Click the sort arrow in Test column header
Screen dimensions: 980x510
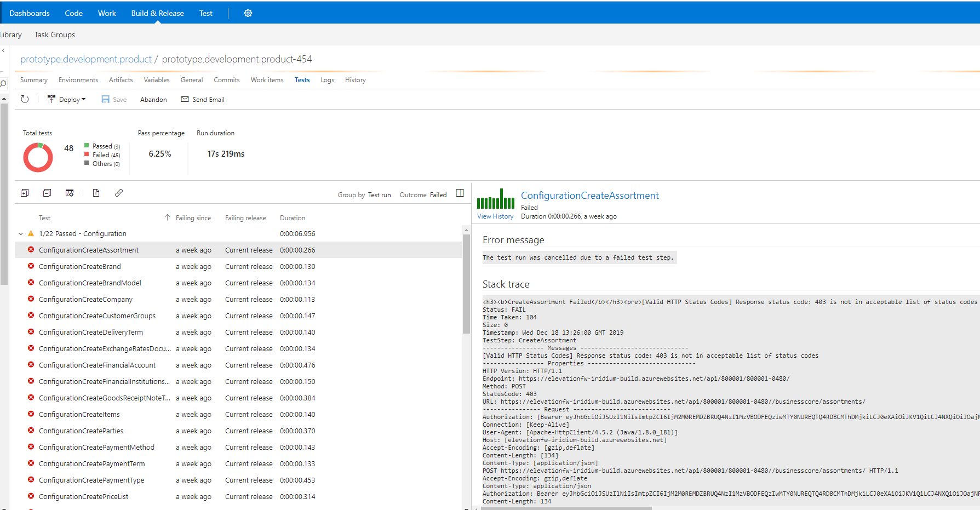[168, 217]
